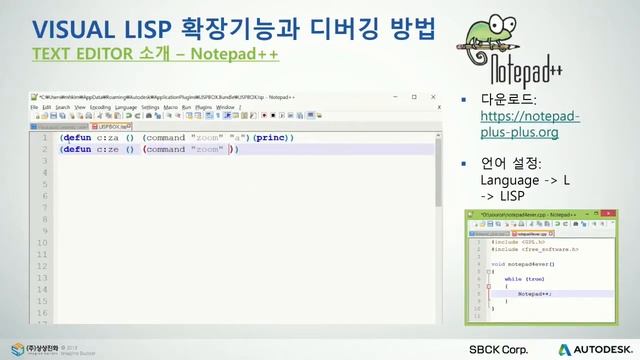Click the Zoom Out toolbar icon
The height and width of the screenshot is (360, 640).
click(x=179, y=116)
